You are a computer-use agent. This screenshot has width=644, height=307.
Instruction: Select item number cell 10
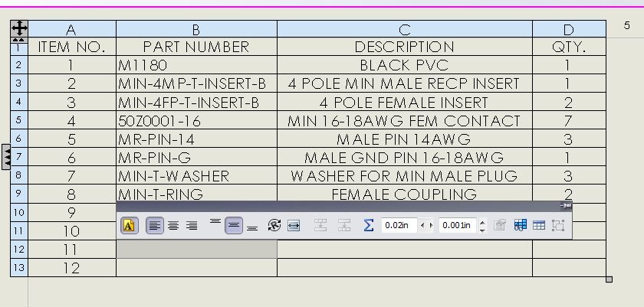pos(72,230)
